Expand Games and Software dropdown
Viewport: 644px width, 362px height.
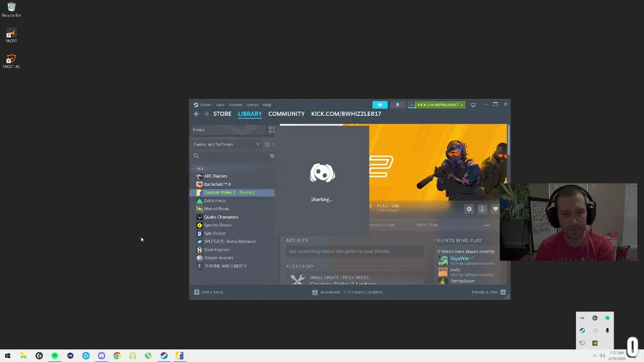coord(226,144)
